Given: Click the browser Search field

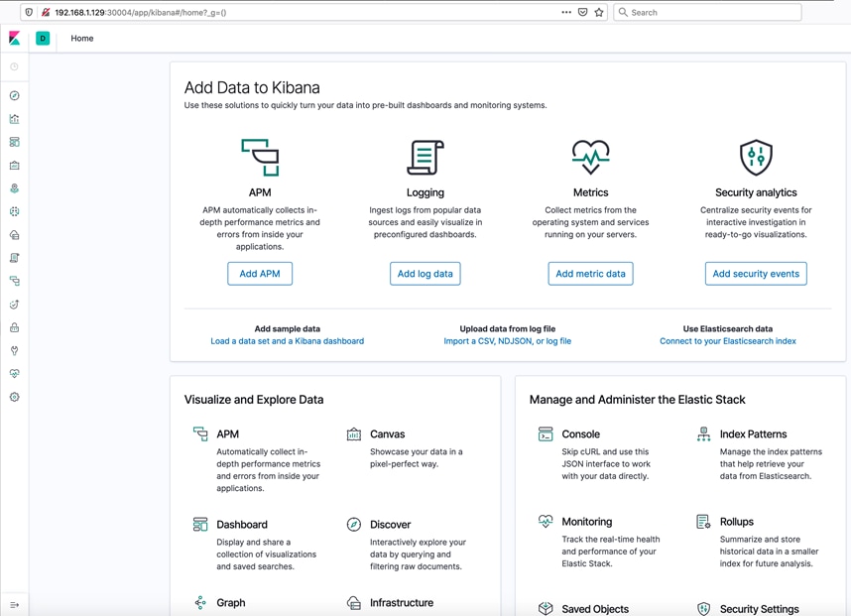Looking at the screenshot, I should [708, 12].
